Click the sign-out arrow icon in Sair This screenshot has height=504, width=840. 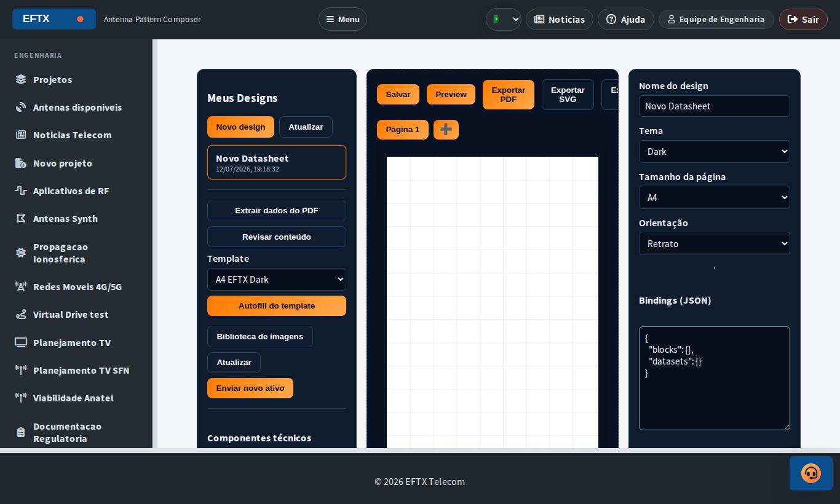tap(793, 19)
